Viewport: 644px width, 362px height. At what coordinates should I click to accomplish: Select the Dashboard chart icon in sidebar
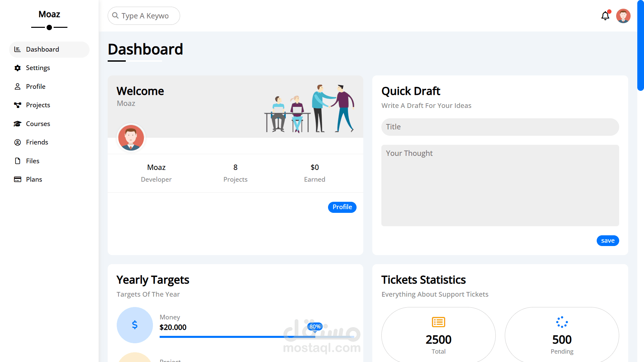click(17, 49)
